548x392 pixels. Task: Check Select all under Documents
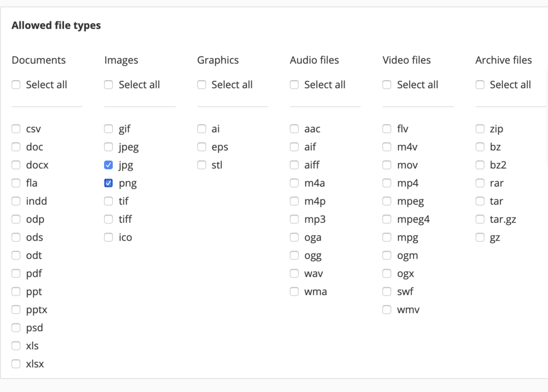click(x=16, y=84)
